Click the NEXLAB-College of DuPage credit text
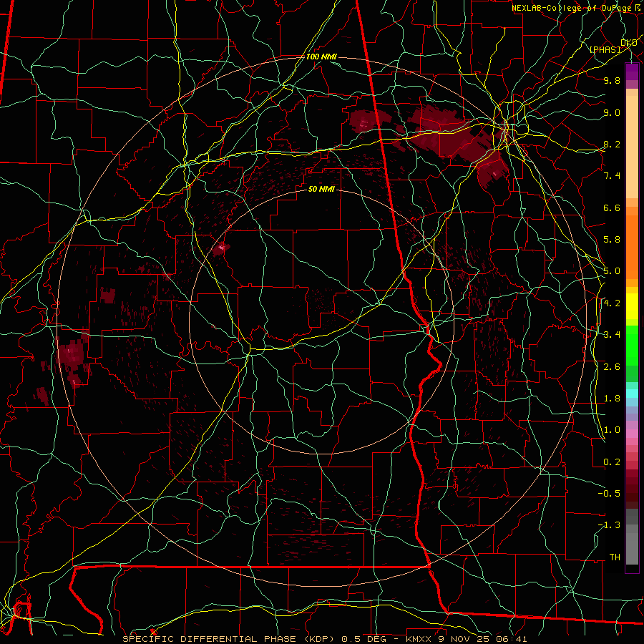The width and height of the screenshot is (644, 644). (x=571, y=8)
